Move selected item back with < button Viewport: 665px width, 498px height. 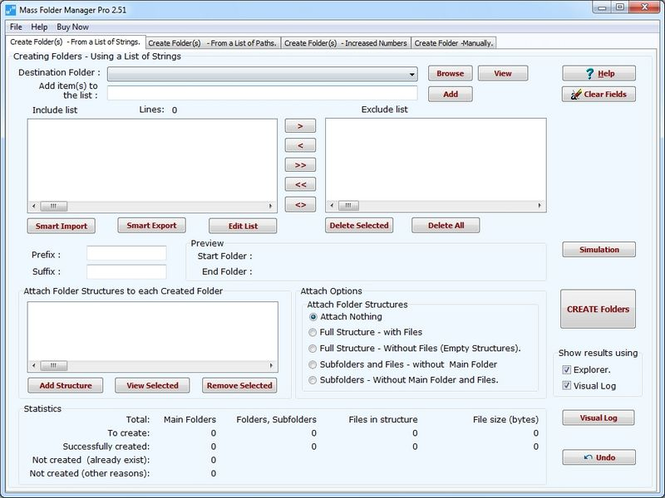[x=300, y=145]
